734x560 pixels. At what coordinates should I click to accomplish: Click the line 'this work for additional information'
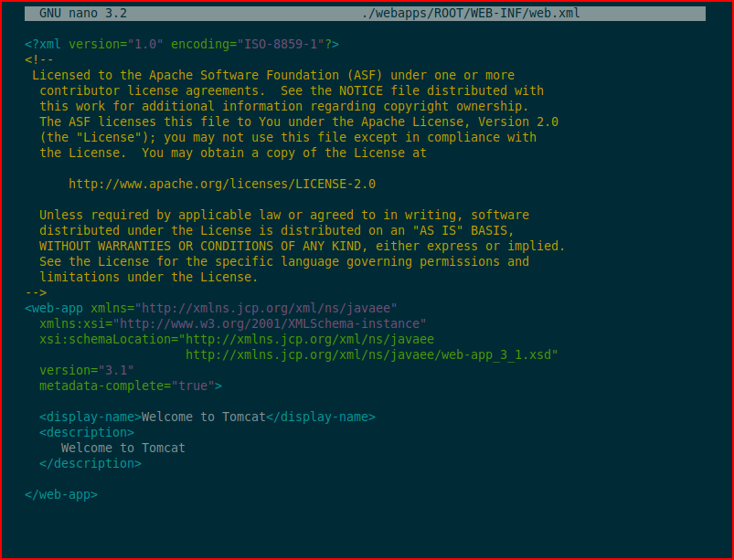284,106
